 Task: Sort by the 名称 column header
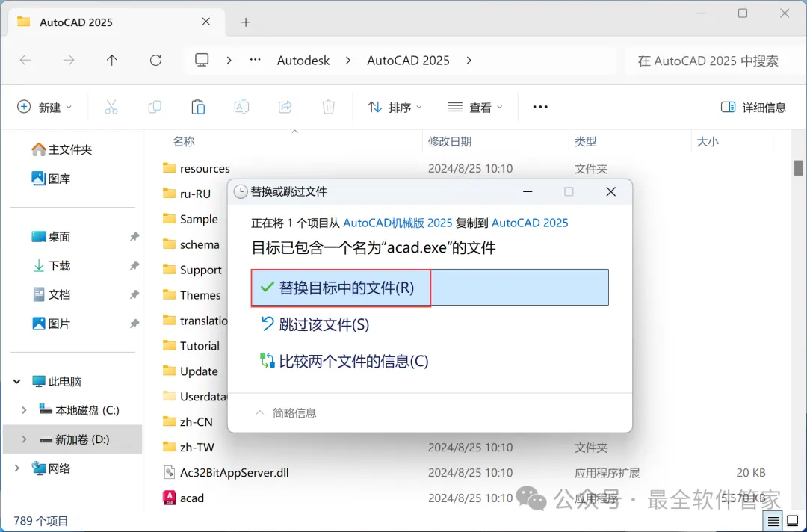[184, 141]
